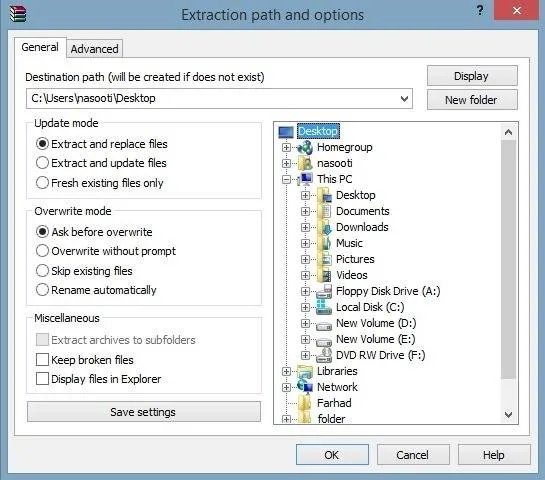545x480 pixels.
Task: Expand the New Volume (D:) node
Action: coord(305,323)
